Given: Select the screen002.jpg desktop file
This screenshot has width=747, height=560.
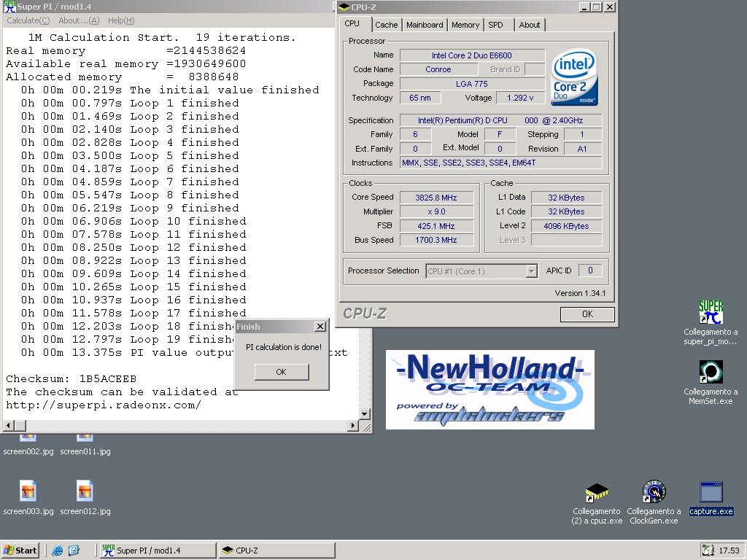Looking at the screenshot, I should pyautogui.click(x=28, y=451).
